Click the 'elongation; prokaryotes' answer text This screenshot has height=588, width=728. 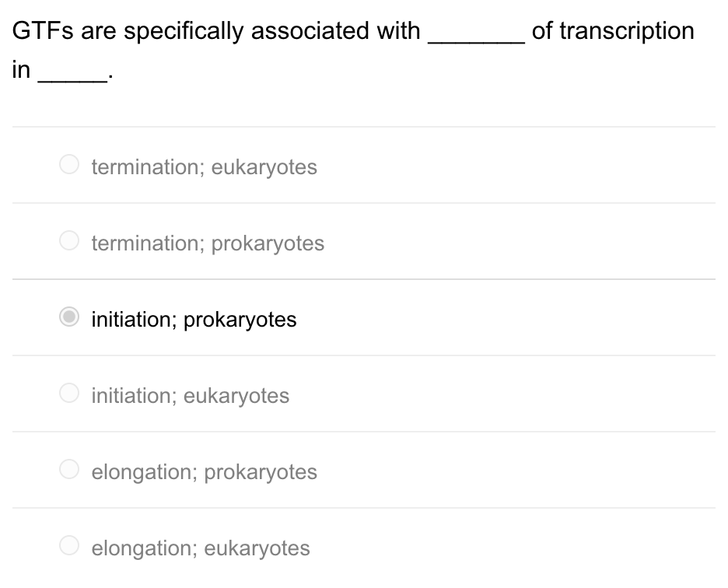[204, 471]
